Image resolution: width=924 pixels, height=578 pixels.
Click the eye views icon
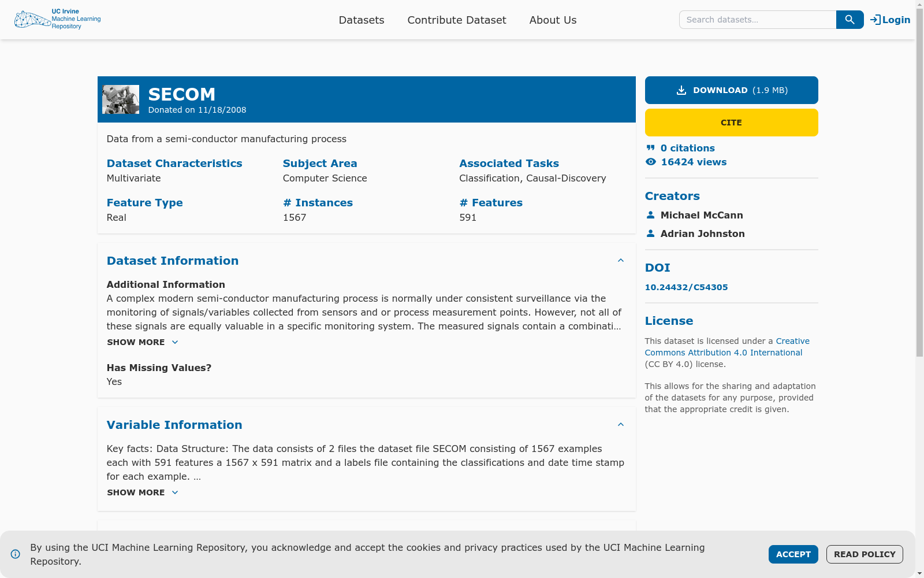tap(651, 162)
